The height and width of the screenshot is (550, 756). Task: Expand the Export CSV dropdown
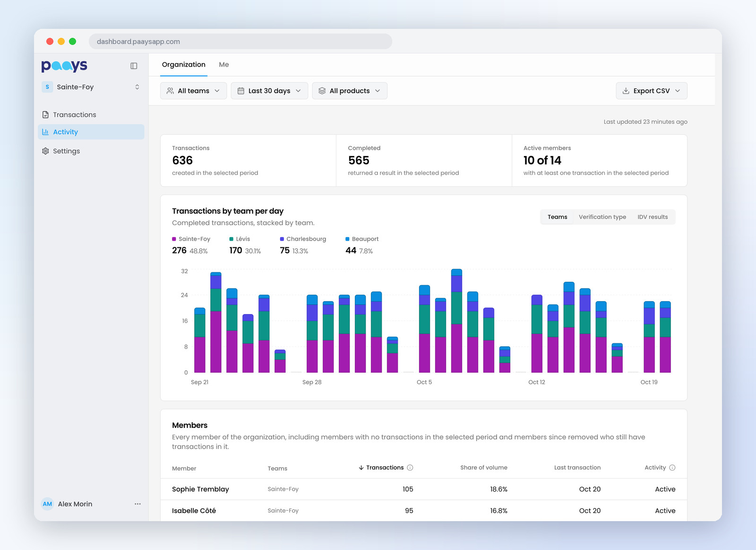pos(652,91)
